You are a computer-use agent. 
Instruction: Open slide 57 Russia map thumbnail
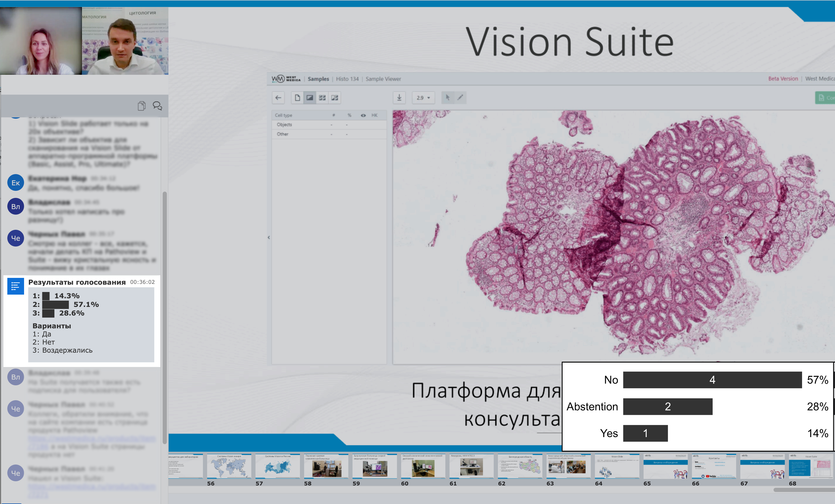coord(277,466)
